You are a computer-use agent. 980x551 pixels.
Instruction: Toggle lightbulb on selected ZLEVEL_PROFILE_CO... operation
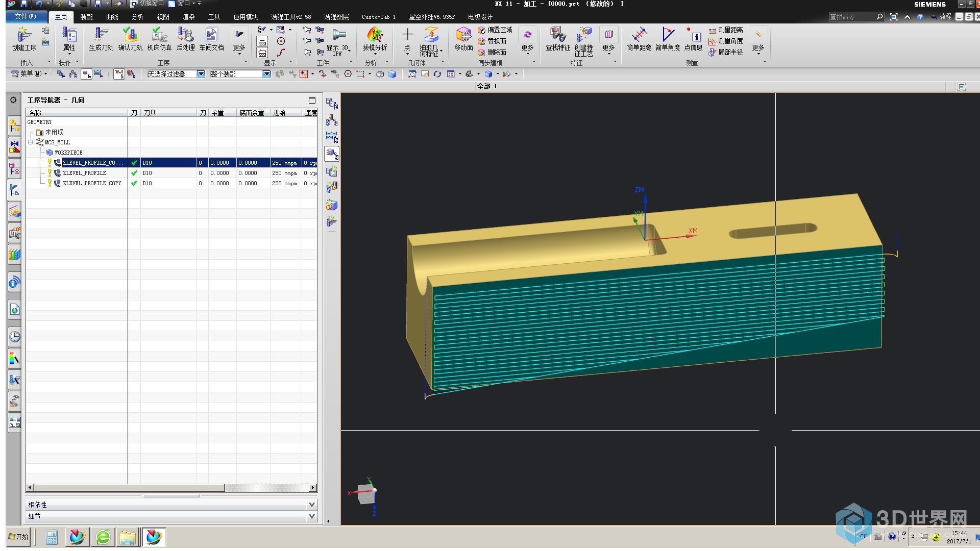pyautogui.click(x=50, y=162)
